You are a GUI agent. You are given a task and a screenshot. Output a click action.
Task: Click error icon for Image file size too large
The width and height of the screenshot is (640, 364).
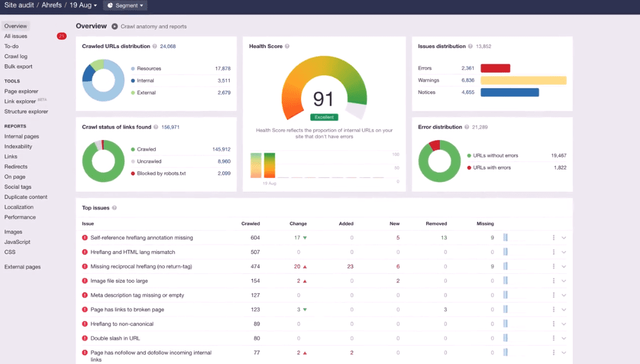(x=85, y=281)
